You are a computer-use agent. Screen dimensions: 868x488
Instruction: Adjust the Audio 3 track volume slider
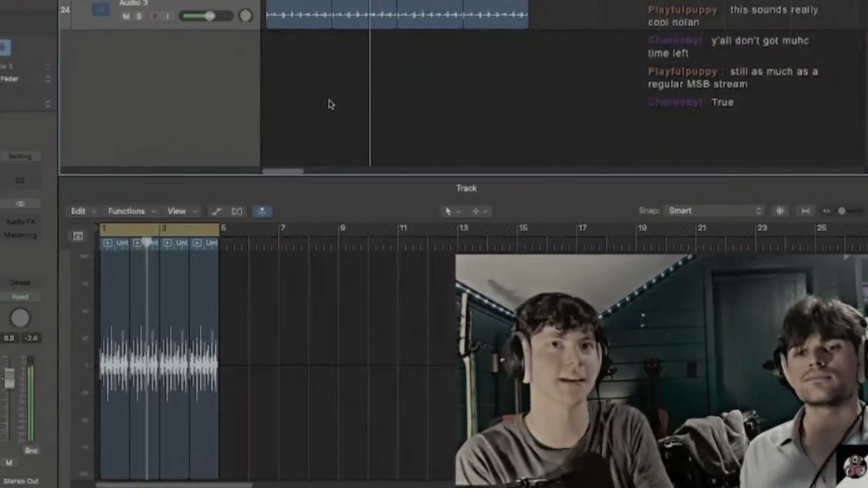tap(206, 16)
